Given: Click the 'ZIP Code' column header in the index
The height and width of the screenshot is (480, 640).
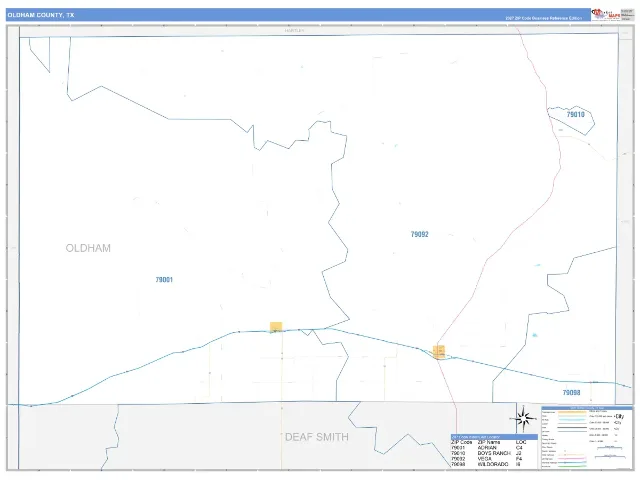Looking at the screenshot, I should (462, 442).
